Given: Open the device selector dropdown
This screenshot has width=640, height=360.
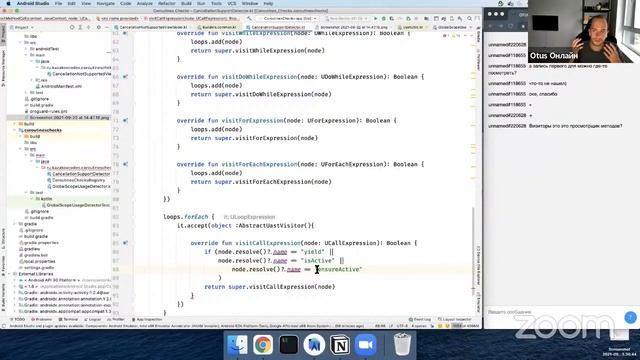Looking at the screenshot, I should [x=346, y=18].
